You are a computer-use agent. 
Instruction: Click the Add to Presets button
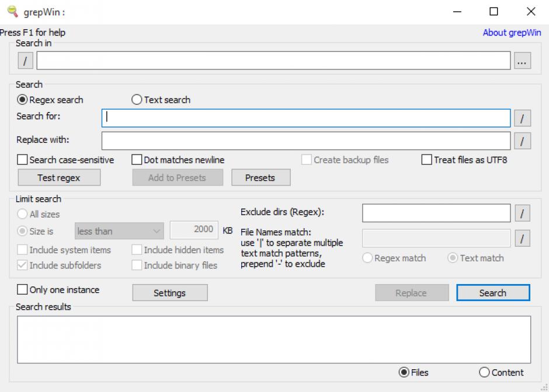coord(178,178)
